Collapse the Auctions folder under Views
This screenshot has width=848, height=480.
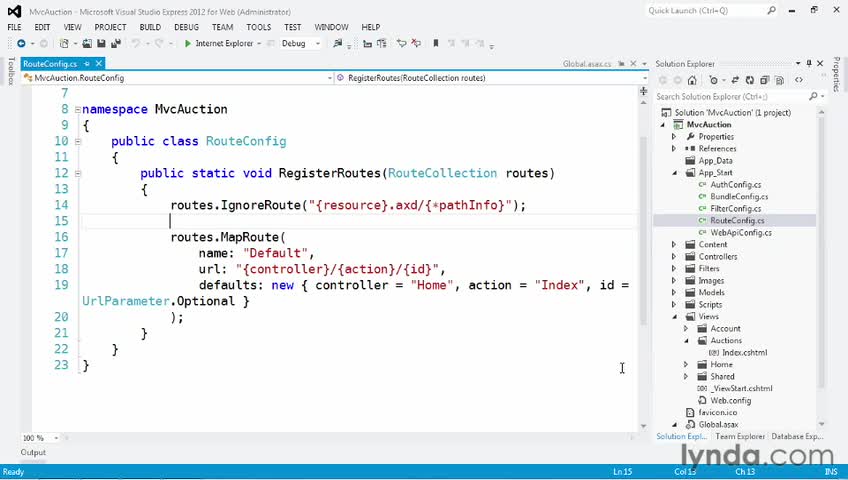686,341
